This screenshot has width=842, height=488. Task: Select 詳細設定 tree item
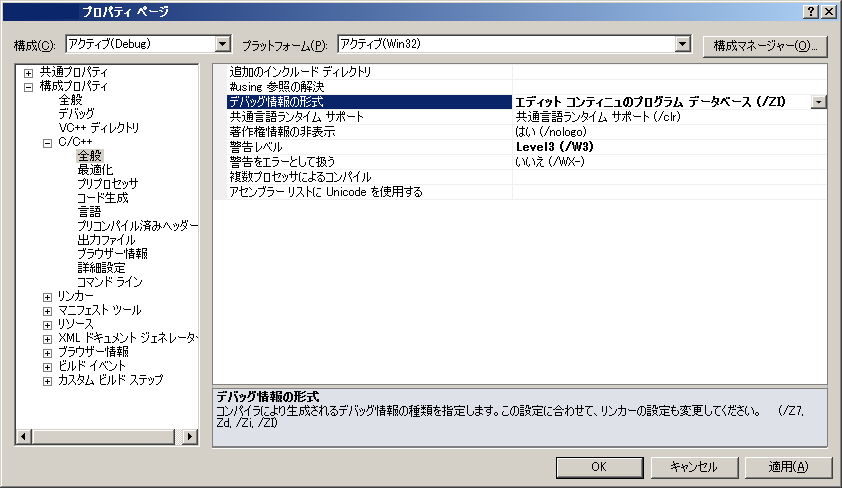click(101, 267)
